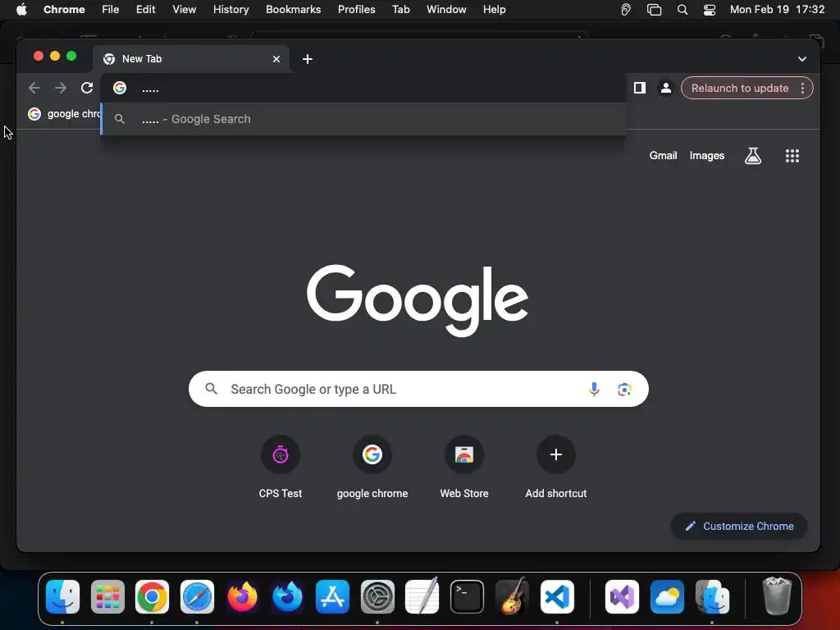Open Visual Studio Code in the Dock

pos(557,597)
